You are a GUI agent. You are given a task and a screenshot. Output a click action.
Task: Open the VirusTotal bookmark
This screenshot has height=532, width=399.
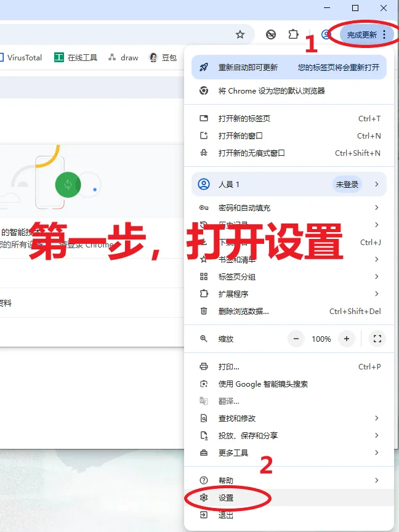coord(20,58)
